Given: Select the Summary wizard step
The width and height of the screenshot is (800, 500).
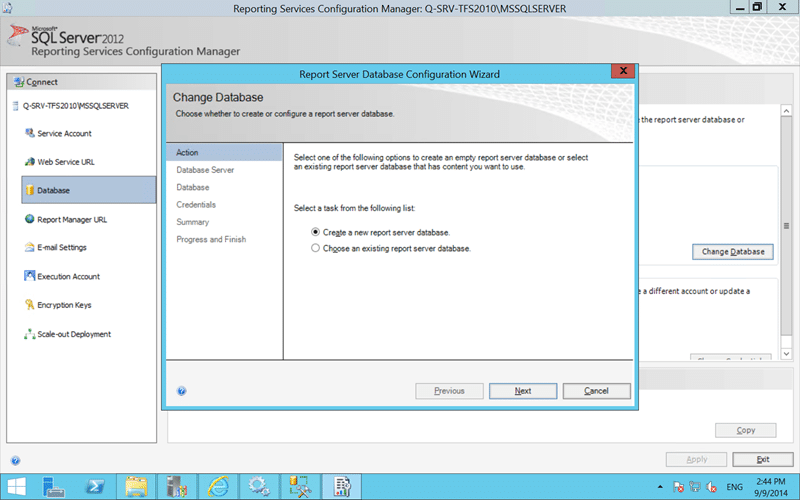Looking at the screenshot, I should point(193,222).
